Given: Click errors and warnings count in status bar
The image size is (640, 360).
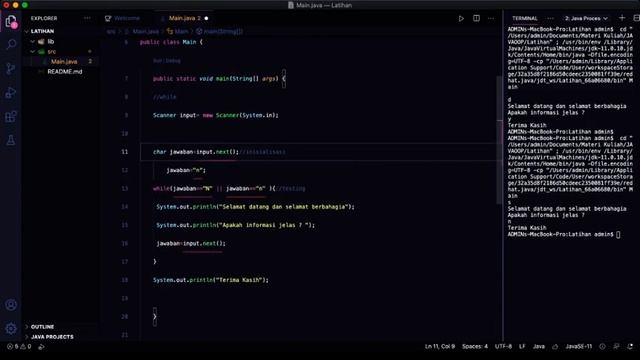Looking at the screenshot, I should pos(19,347).
